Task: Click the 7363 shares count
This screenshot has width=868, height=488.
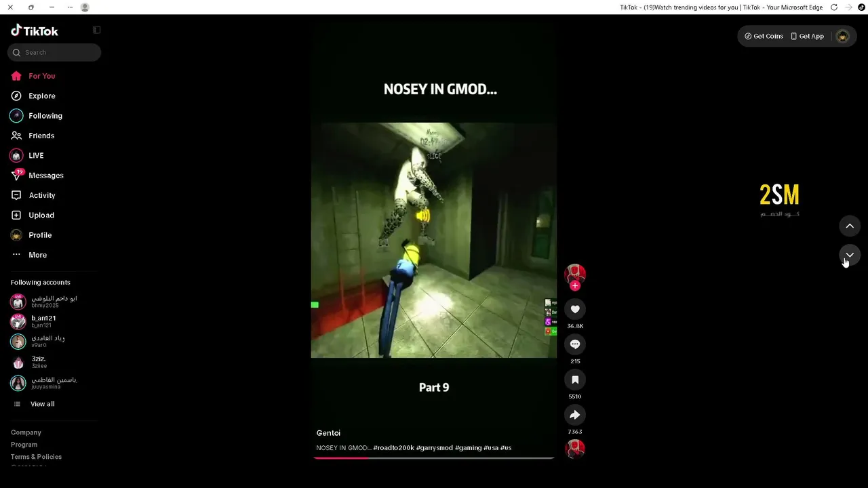Action: (x=575, y=432)
